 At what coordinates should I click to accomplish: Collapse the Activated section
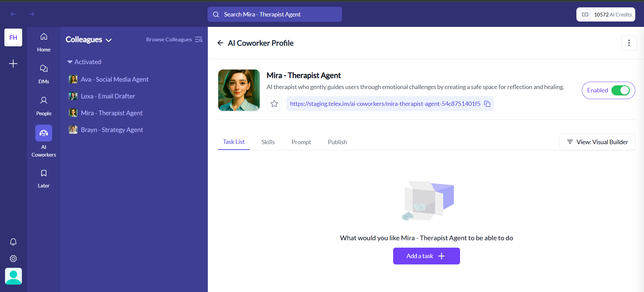[70, 62]
